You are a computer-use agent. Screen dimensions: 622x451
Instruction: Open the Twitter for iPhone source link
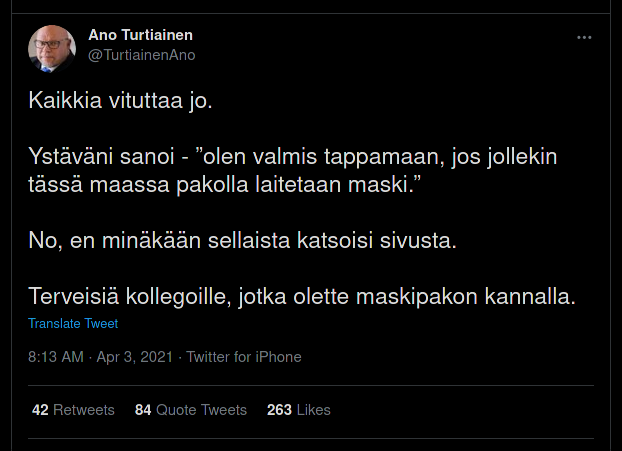(x=244, y=357)
